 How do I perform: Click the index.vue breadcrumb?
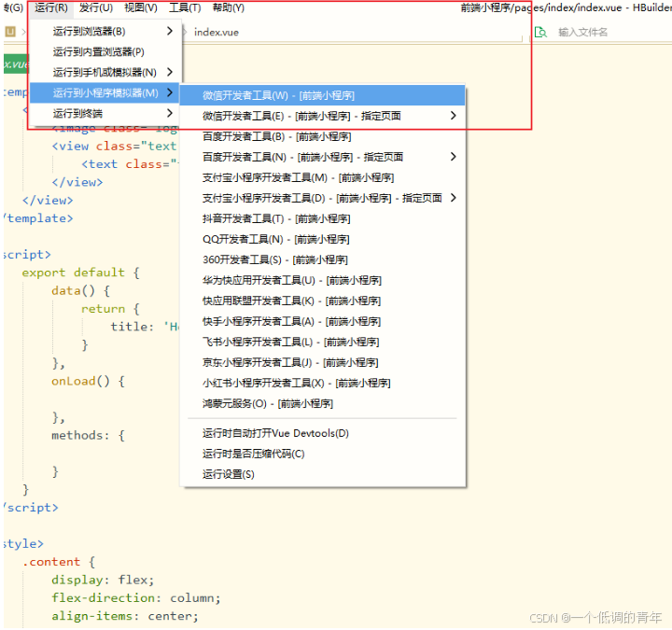tap(217, 32)
